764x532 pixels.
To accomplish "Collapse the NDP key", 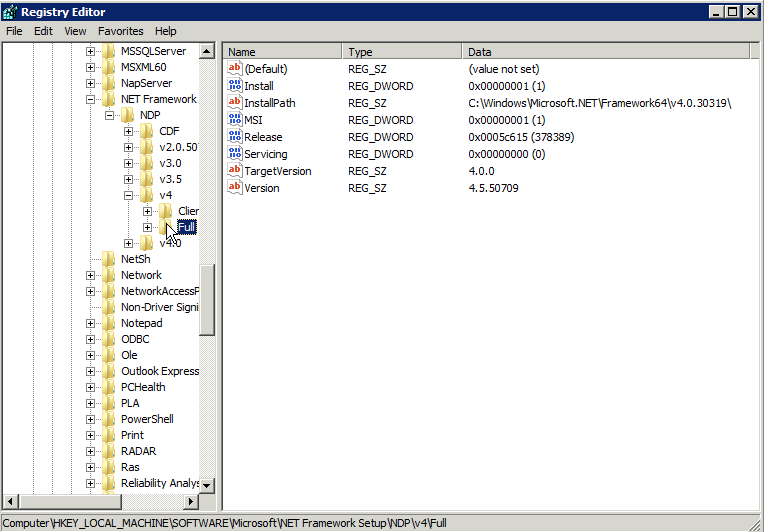I will (x=109, y=115).
